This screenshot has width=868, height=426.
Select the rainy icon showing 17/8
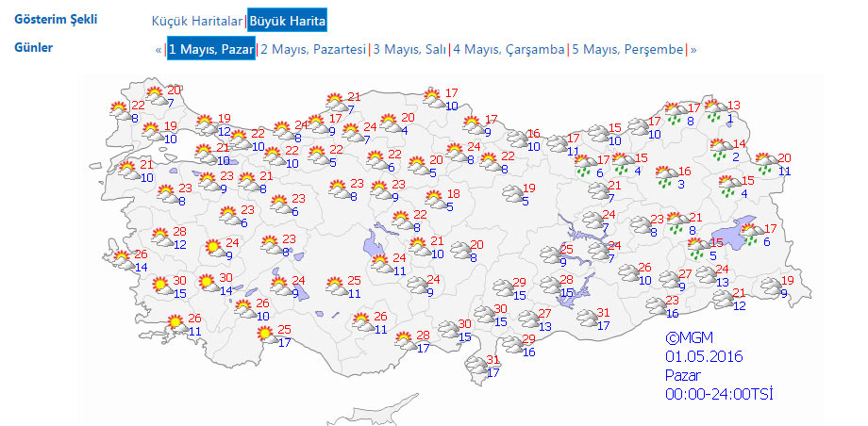coord(675,112)
